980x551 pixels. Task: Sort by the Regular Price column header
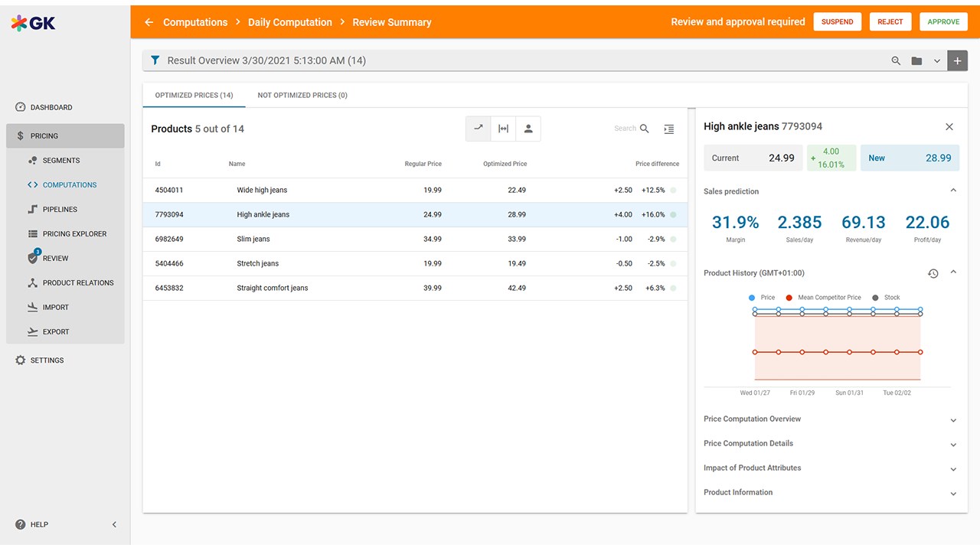pos(423,164)
